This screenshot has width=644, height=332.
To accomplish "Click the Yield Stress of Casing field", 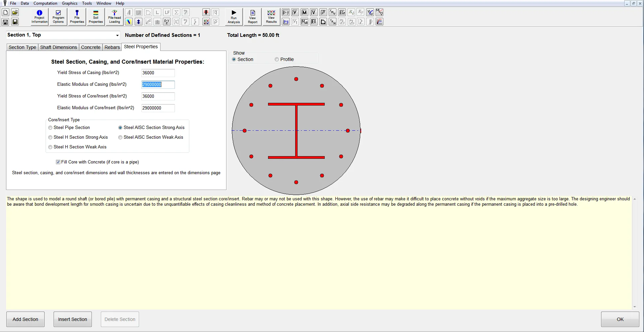I will point(158,73).
